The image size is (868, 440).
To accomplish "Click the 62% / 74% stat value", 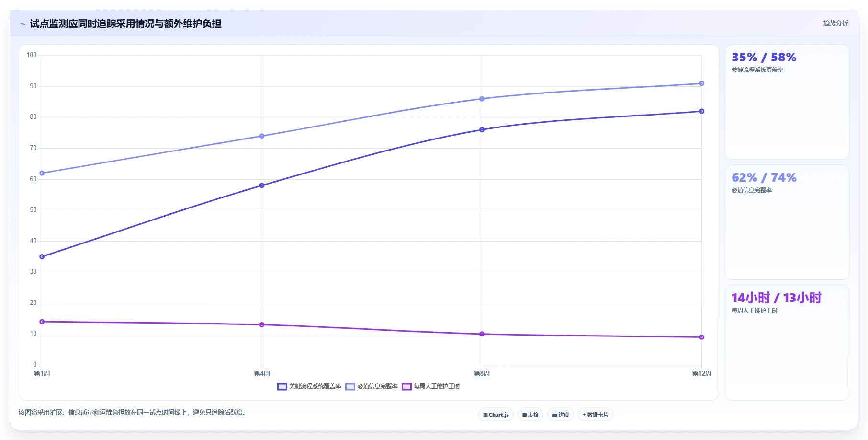I will coord(764,178).
